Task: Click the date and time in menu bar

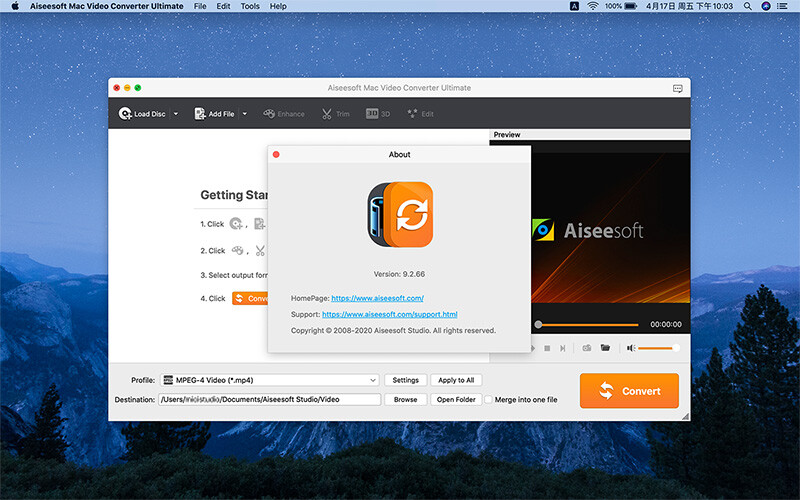Action: tap(689, 6)
